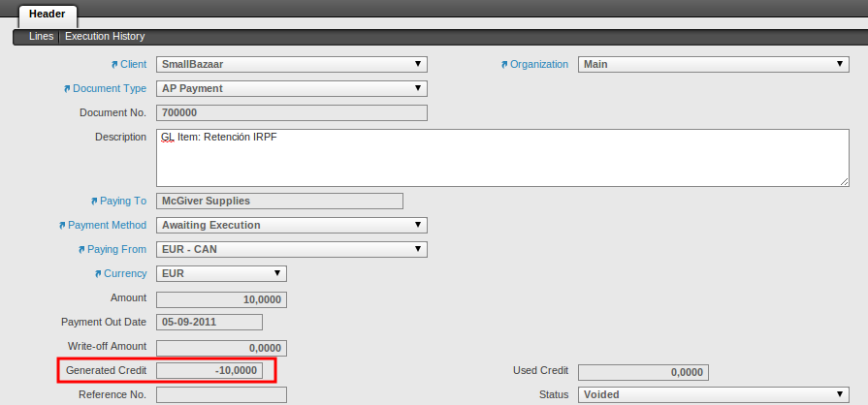Open the Execution History subtab
The height and width of the screenshot is (405, 868).
coord(105,37)
